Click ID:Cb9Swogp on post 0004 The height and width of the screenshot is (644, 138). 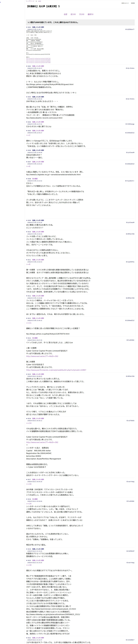[x=130, y=124]
